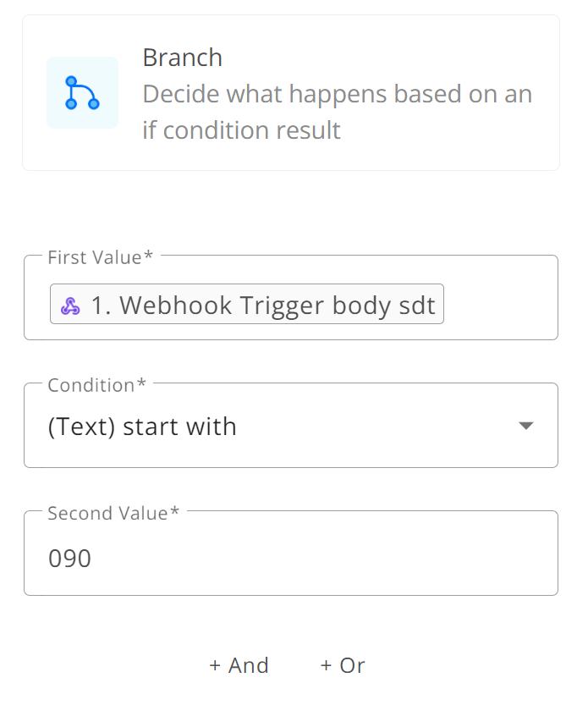
Task: Click the blue Branch node icon
Action: (82, 93)
